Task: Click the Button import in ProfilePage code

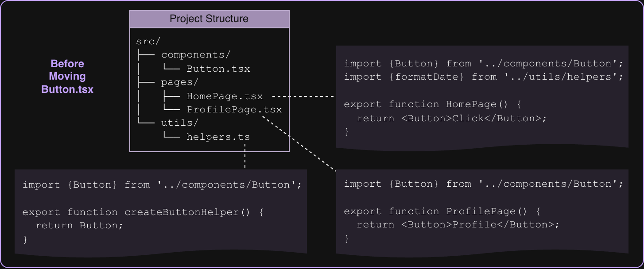Action: [x=483, y=184]
